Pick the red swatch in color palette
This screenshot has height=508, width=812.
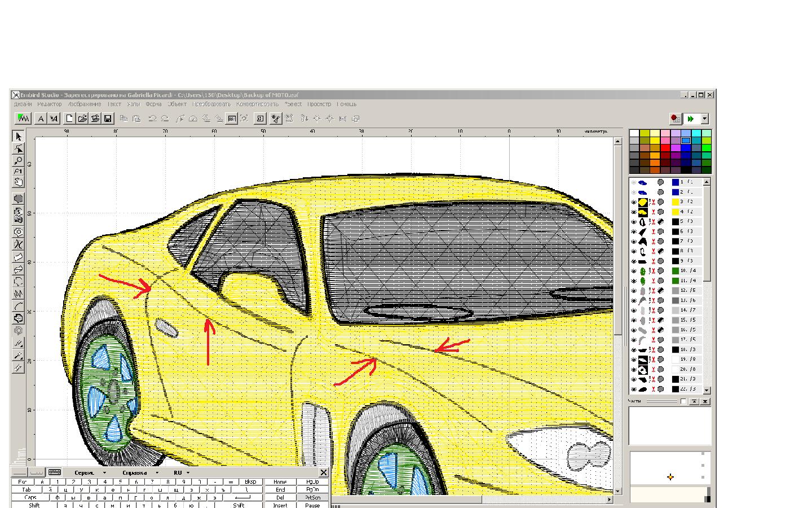pos(665,148)
